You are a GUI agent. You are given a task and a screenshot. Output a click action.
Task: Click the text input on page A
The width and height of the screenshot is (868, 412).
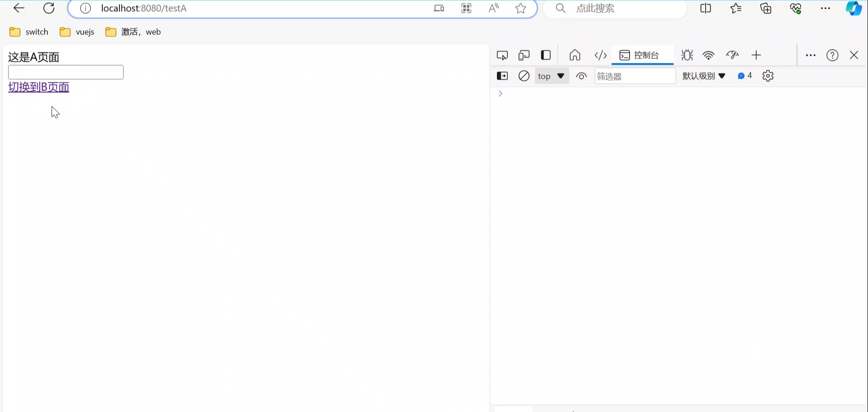pyautogui.click(x=66, y=72)
